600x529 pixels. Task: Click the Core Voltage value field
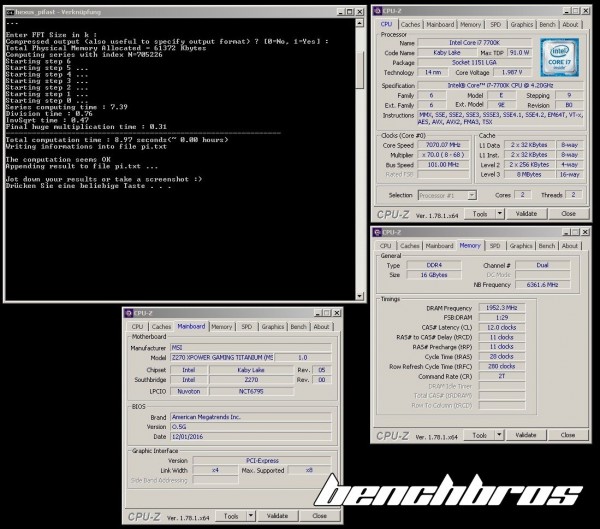point(512,72)
